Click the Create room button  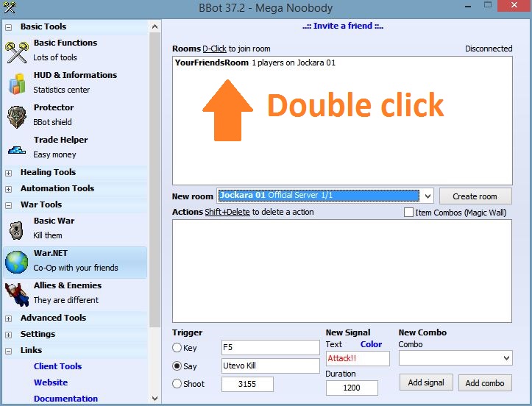click(x=475, y=196)
